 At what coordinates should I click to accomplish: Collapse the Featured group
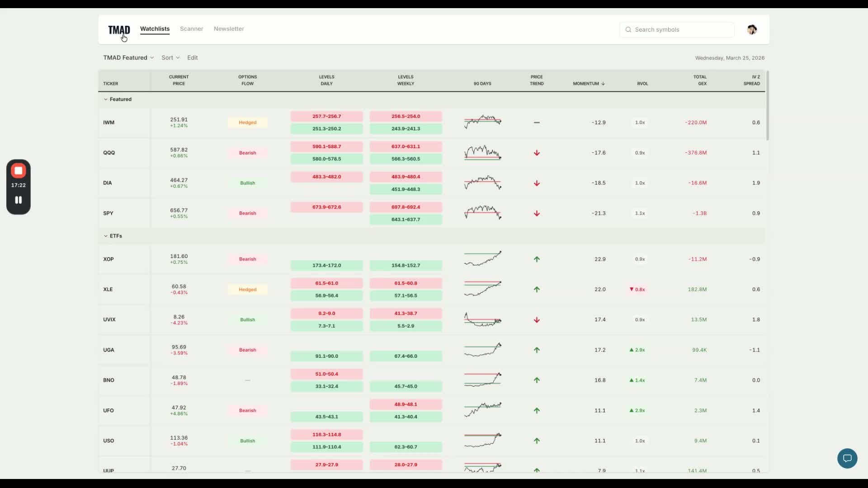coord(106,99)
